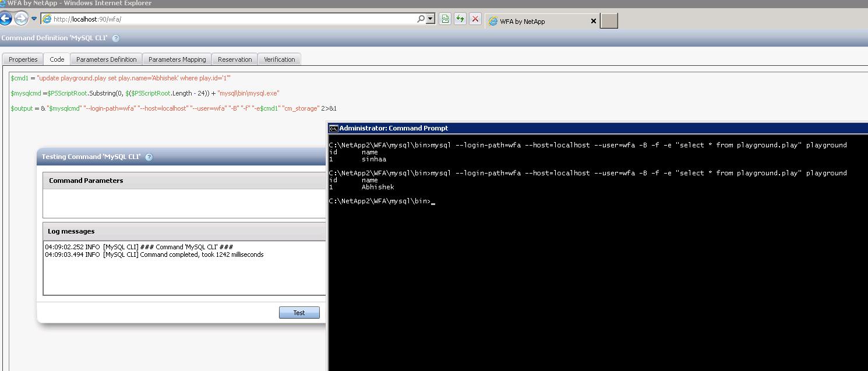Open the Parameters Definition tab
This screenshot has height=371, width=868.
107,59
